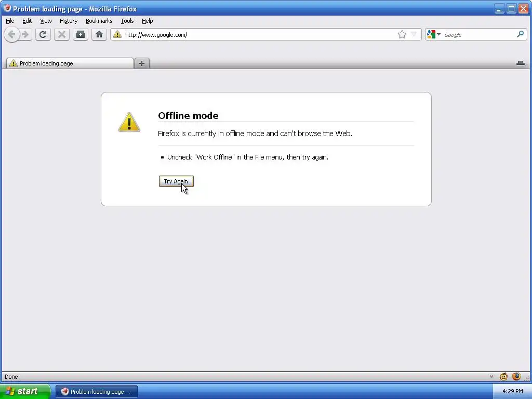The image size is (532, 399).
Task: Click the bookmark add toolbar icon
Action: tap(81, 35)
